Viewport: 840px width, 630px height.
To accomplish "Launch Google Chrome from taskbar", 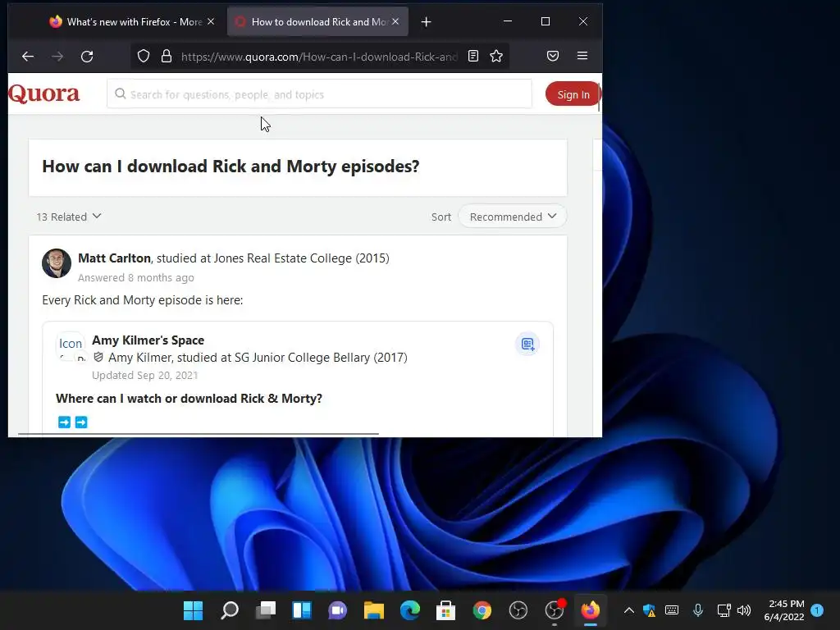I will (x=482, y=610).
